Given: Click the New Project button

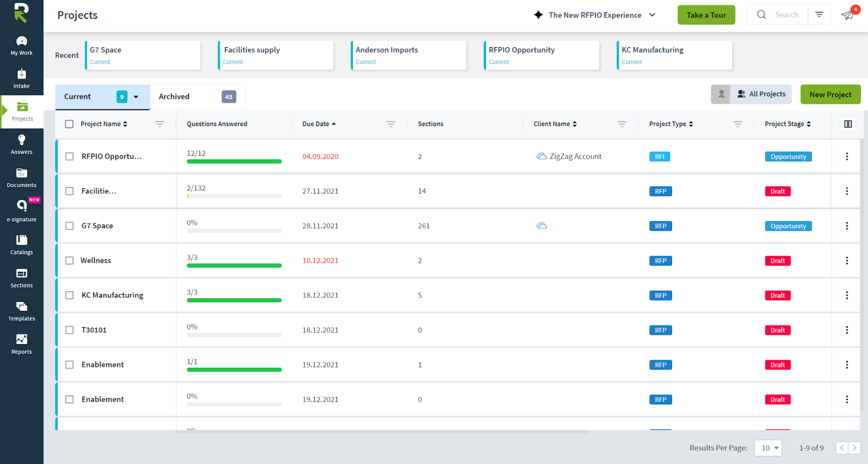Looking at the screenshot, I should pyautogui.click(x=831, y=94).
